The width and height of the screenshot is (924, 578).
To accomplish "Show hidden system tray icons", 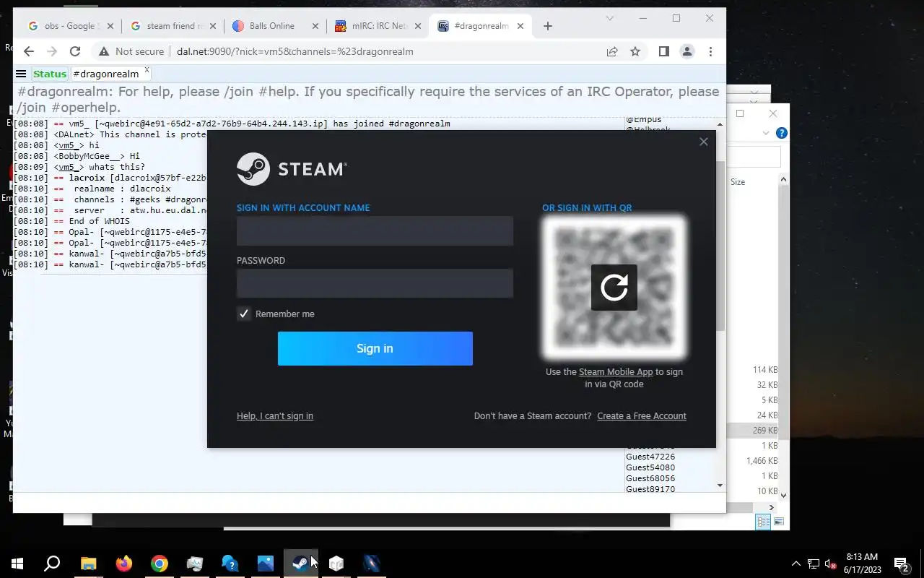I will coord(796,564).
